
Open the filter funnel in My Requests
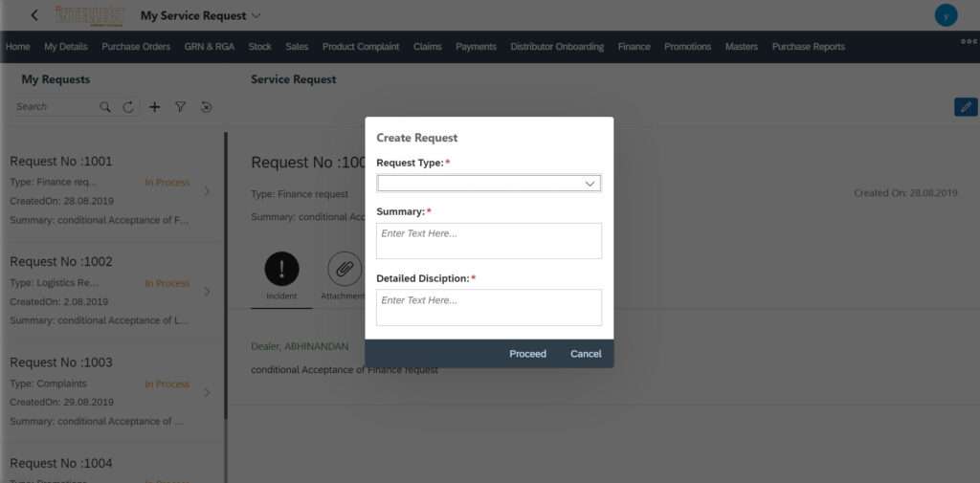(x=180, y=107)
